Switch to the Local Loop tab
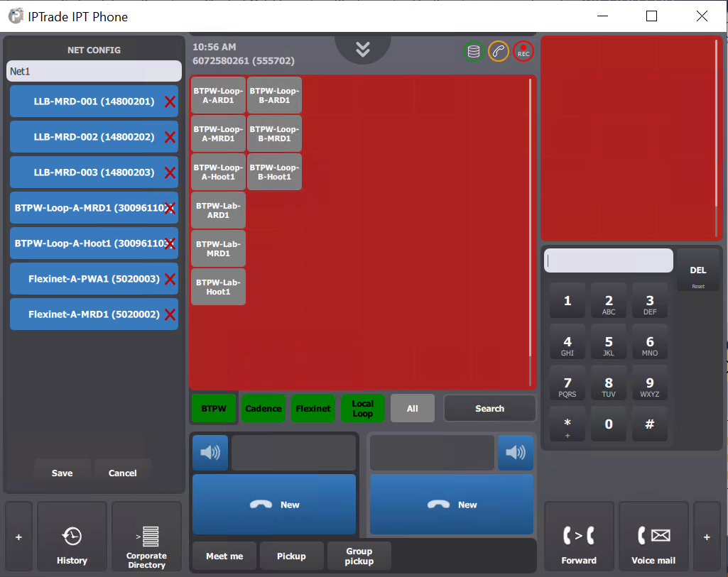Viewport: 728px width, 577px height. coord(363,408)
